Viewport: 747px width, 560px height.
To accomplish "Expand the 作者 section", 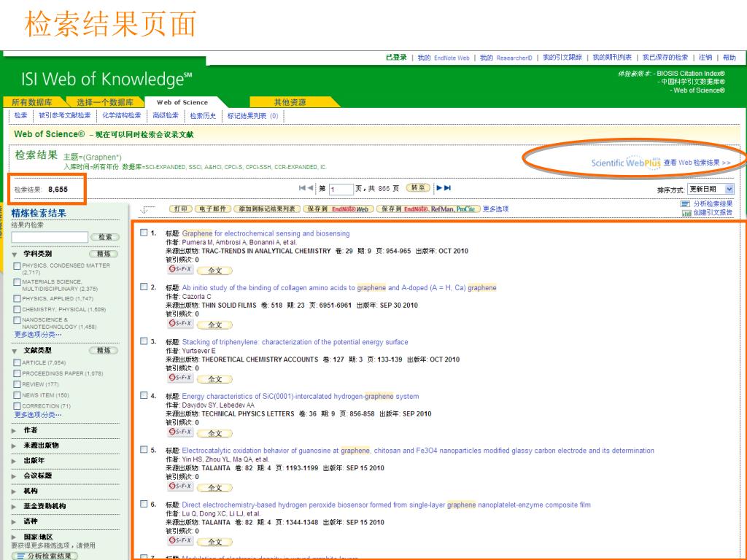I will click(15, 431).
